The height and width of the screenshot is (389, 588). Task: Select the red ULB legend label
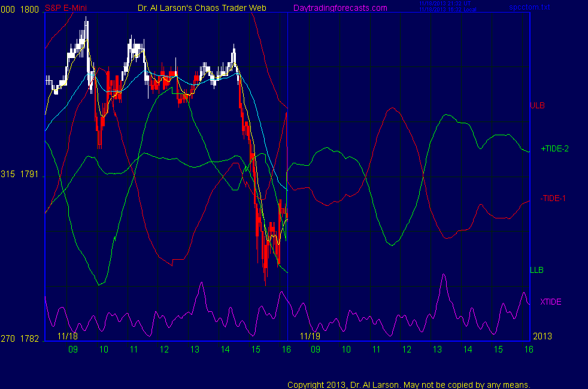[537, 106]
